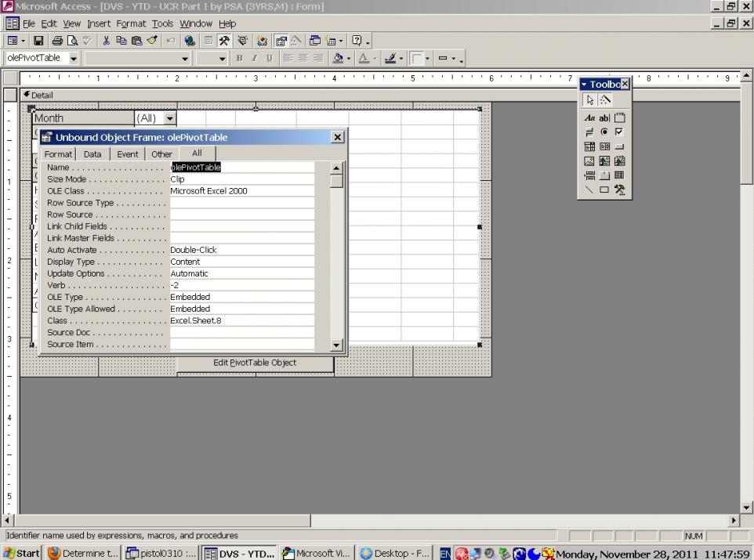Click the Windows Start button
This screenshot has height=560, width=754.
pyautogui.click(x=22, y=553)
